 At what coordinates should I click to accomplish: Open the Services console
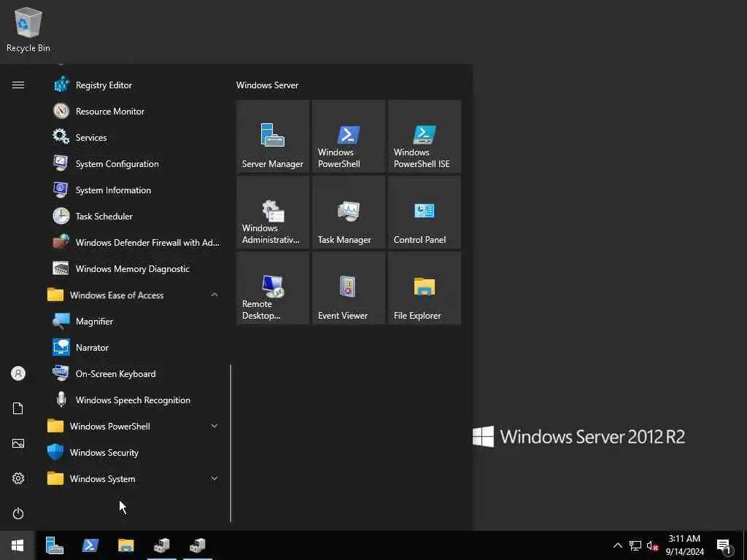click(133, 138)
